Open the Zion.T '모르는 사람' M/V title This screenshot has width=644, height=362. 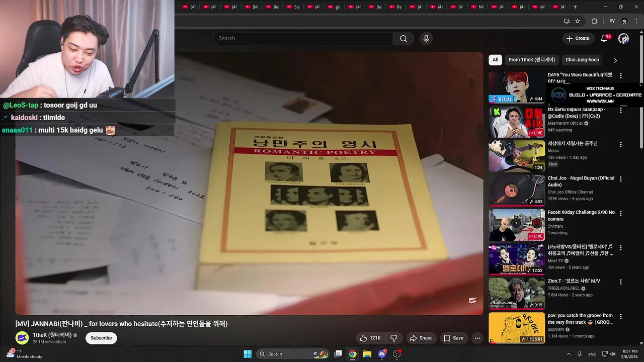pos(574,281)
